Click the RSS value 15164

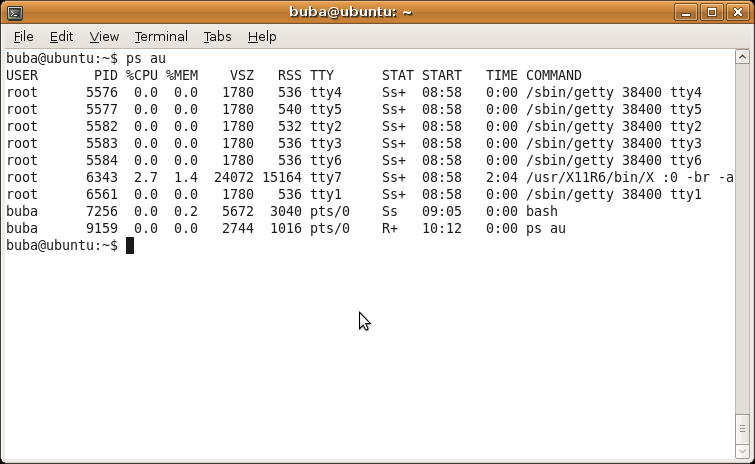point(282,178)
